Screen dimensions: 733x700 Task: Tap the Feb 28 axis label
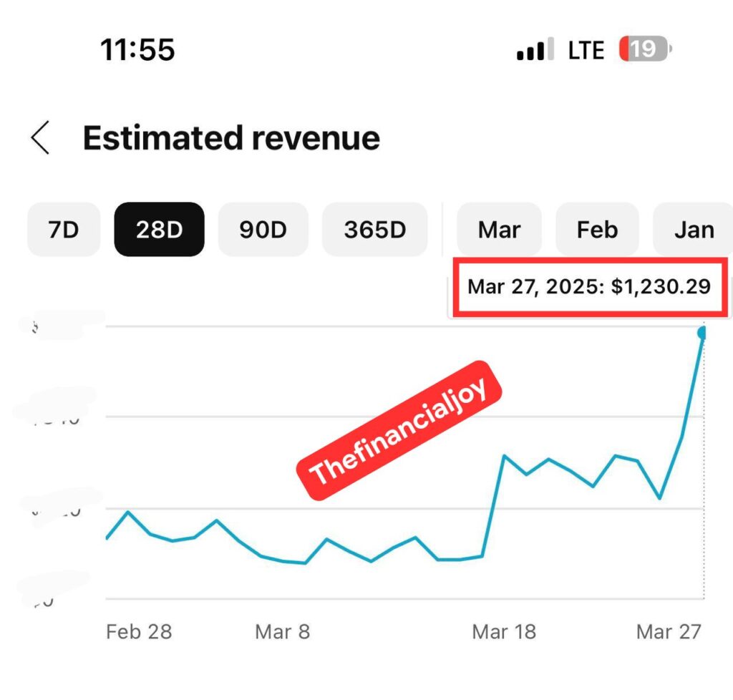point(139,632)
